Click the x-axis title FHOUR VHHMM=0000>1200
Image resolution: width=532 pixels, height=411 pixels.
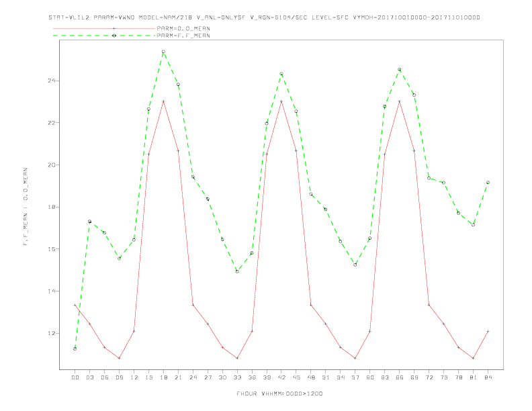[x=279, y=394]
